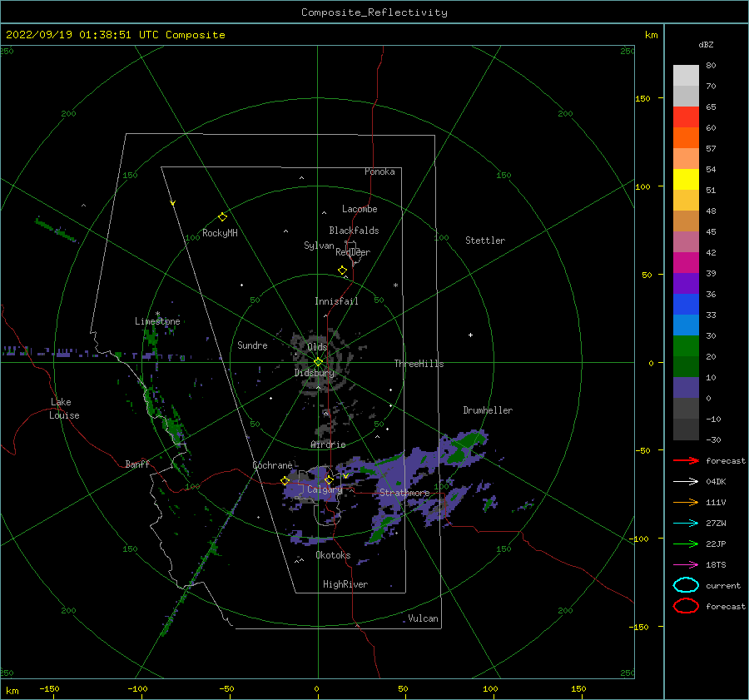The width and height of the screenshot is (749, 700).
Task: Click the Blackfalds town label
Action: coord(354,231)
